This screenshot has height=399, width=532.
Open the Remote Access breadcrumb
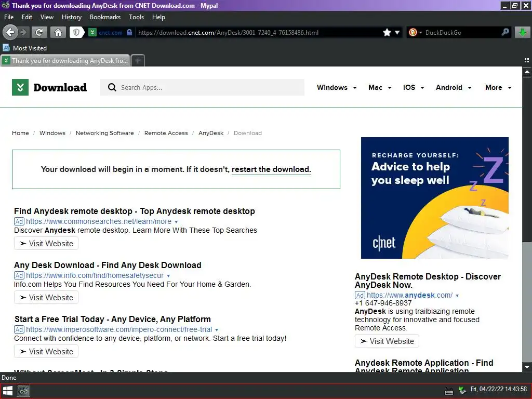coord(166,133)
